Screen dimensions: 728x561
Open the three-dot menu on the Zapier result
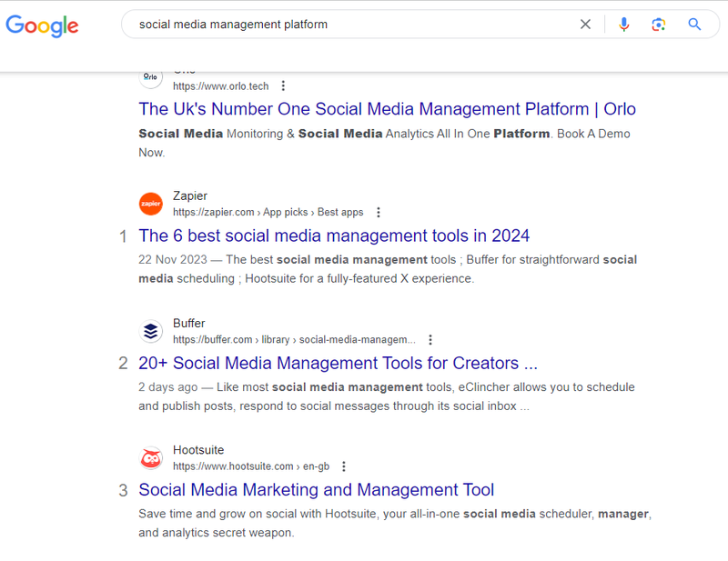click(x=378, y=212)
